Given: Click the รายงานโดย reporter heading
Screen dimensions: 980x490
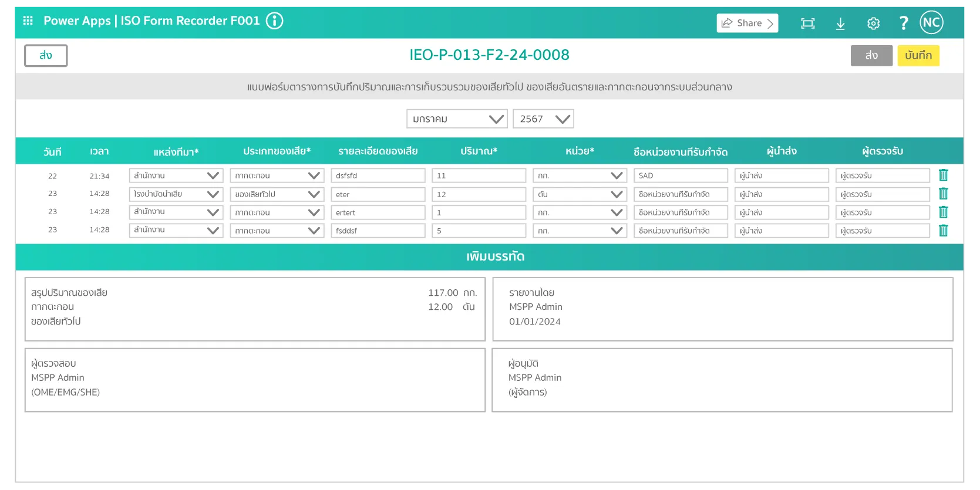Looking at the screenshot, I should [531, 293].
